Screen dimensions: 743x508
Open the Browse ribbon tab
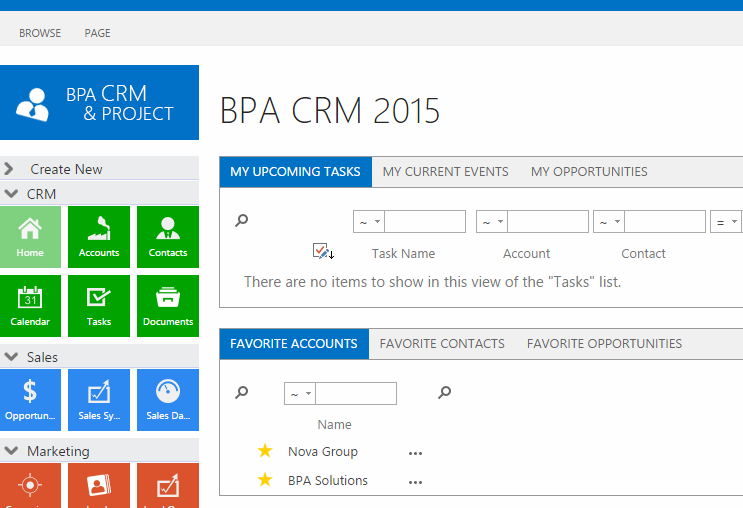pos(40,33)
